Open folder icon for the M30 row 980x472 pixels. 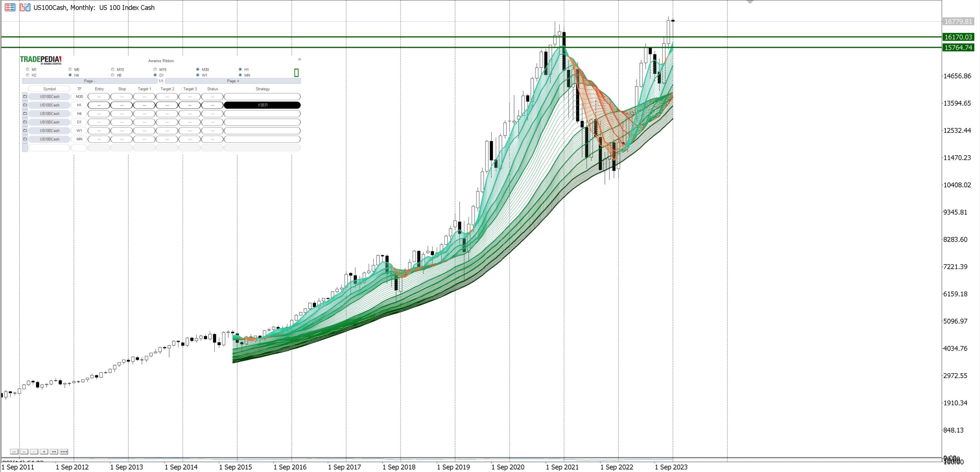(25, 97)
